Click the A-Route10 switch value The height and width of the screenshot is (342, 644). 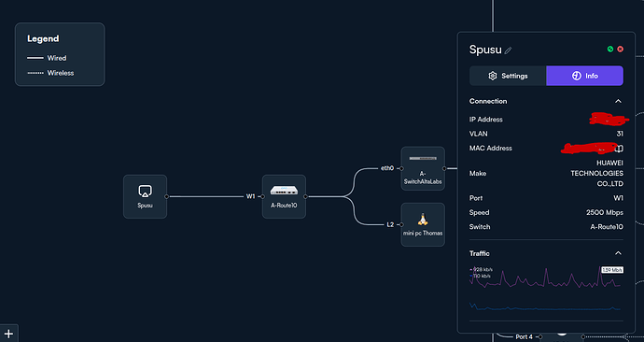[607, 226]
